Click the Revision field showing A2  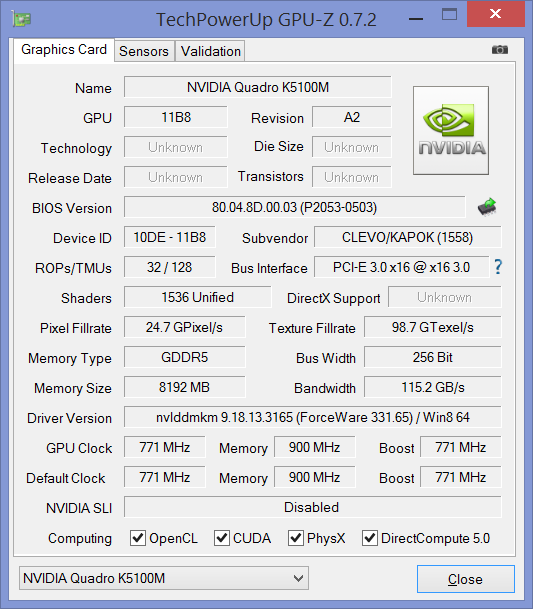pyautogui.click(x=352, y=117)
